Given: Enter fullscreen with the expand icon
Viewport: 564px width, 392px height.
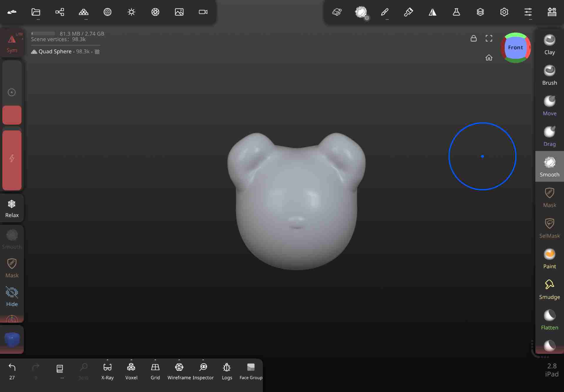Looking at the screenshot, I should 489,38.
